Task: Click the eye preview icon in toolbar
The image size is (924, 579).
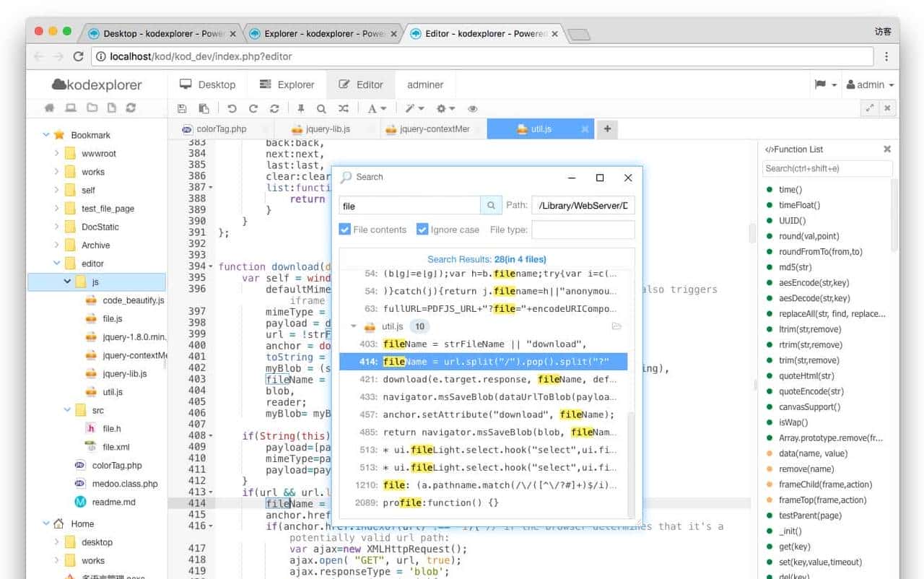Action: (x=473, y=108)
